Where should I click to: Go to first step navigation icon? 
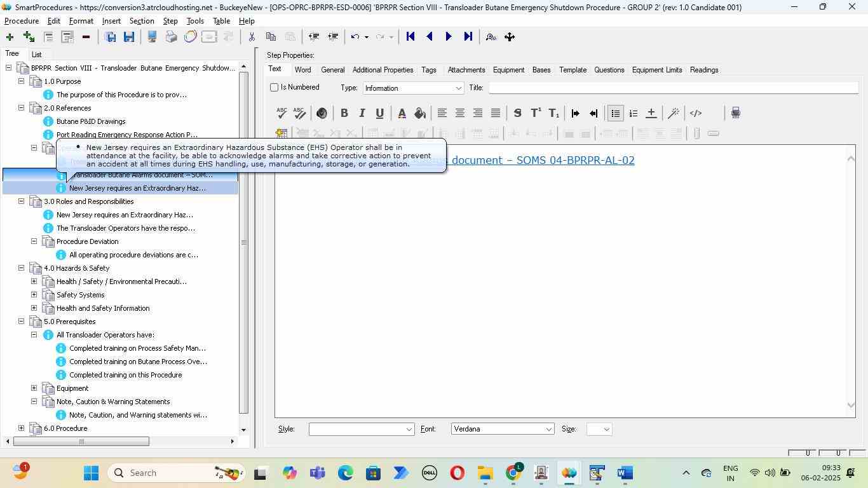pos(410,37)
